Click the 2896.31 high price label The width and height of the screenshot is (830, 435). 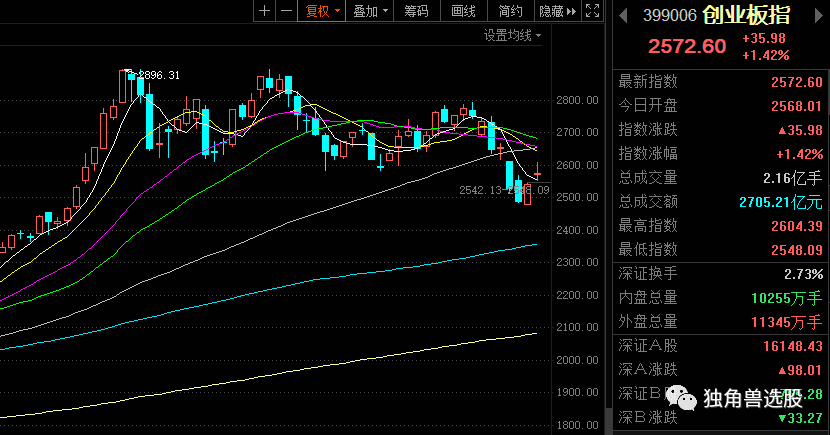point(158,75)
